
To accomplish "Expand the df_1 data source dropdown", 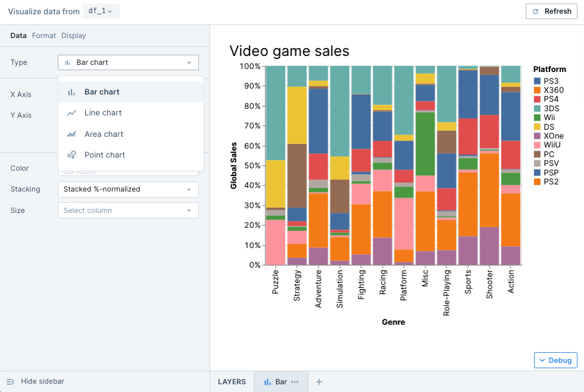I will (100, 11).
